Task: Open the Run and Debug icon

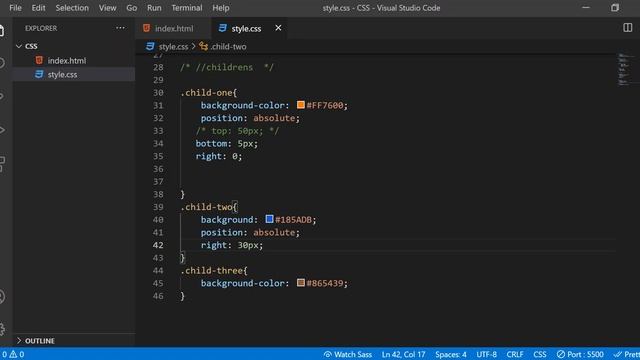Action: pyautogui.click(x=2, y=130)
